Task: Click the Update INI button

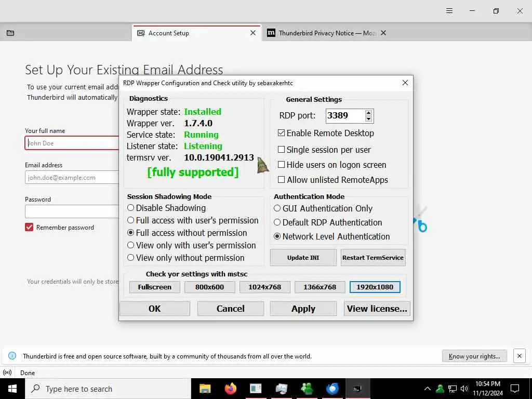Action: pyautogui.click(x=303, y=258)
